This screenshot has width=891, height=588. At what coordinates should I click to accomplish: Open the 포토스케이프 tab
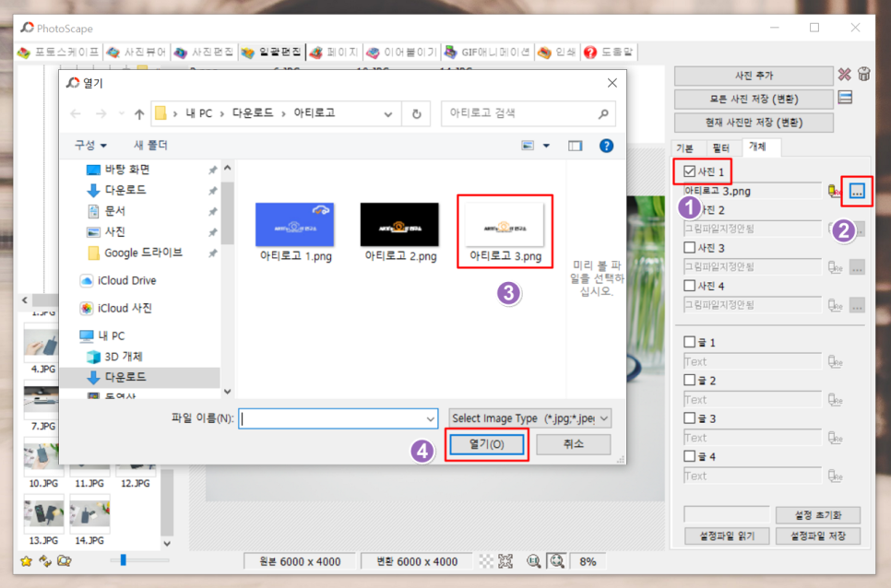pos(59,53)
